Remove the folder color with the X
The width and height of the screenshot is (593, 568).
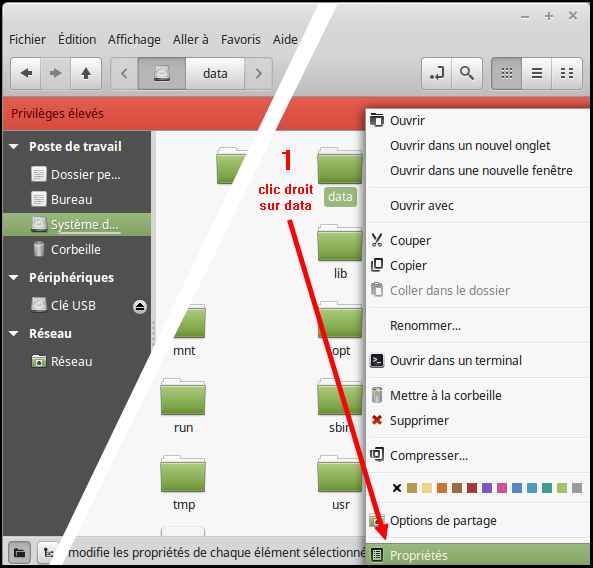[397, 488]
